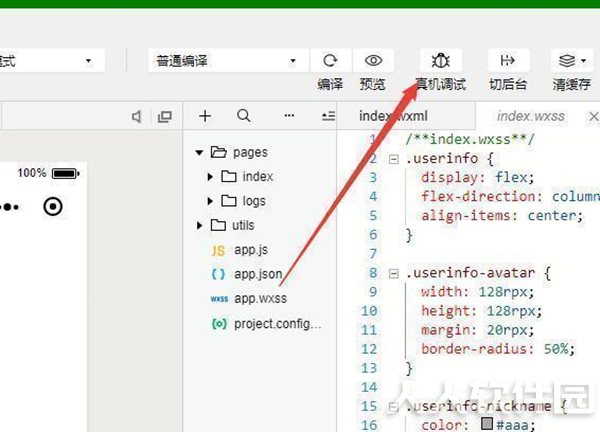Add a new file with plus icon

[x=205, y=116]
